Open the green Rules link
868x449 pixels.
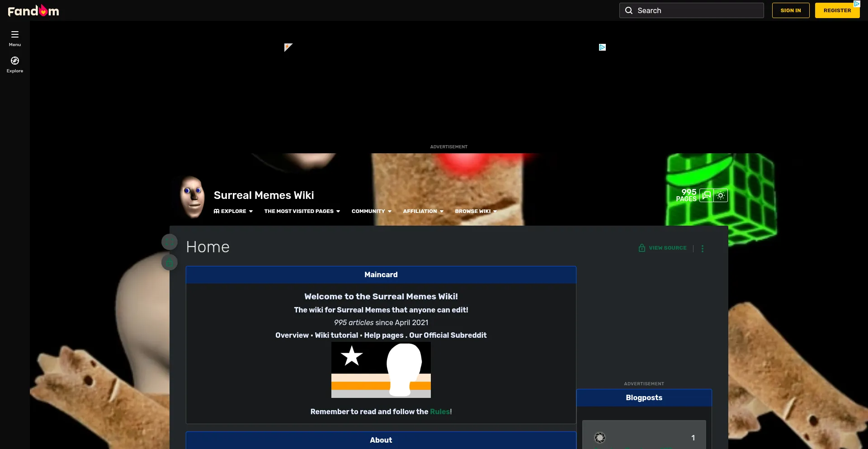pyautogui.click(x=439, y=411)
